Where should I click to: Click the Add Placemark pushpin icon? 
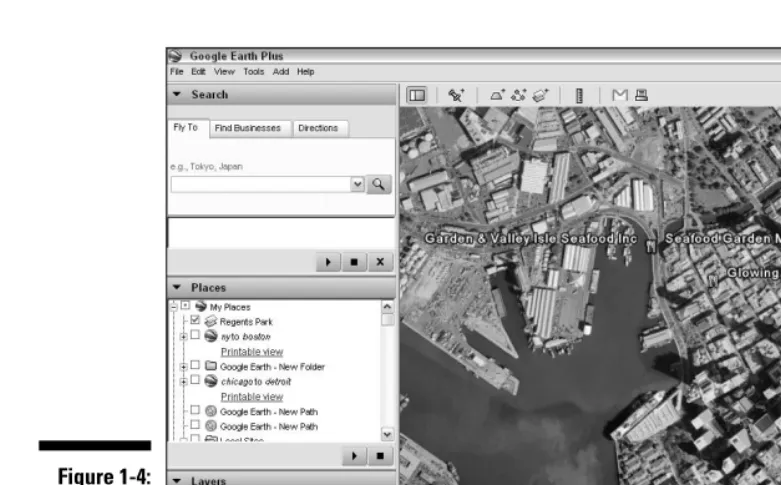click(456, 95)
